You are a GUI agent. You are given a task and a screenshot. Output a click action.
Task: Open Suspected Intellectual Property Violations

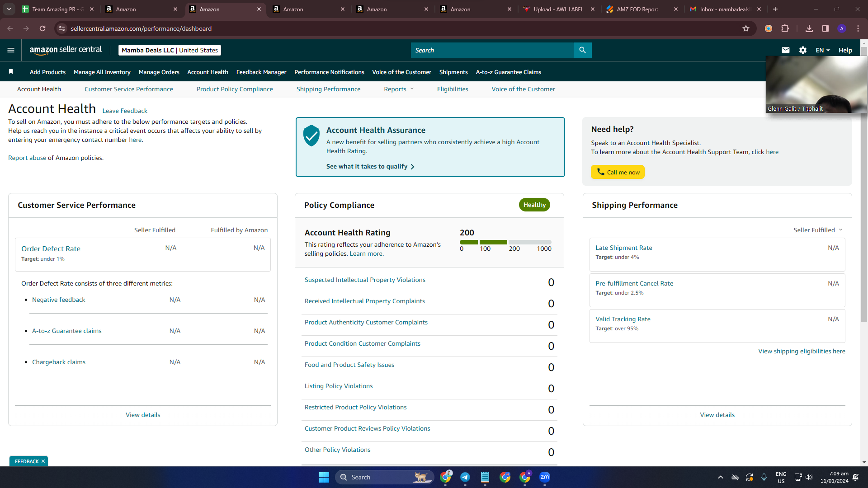click(365, 280)
